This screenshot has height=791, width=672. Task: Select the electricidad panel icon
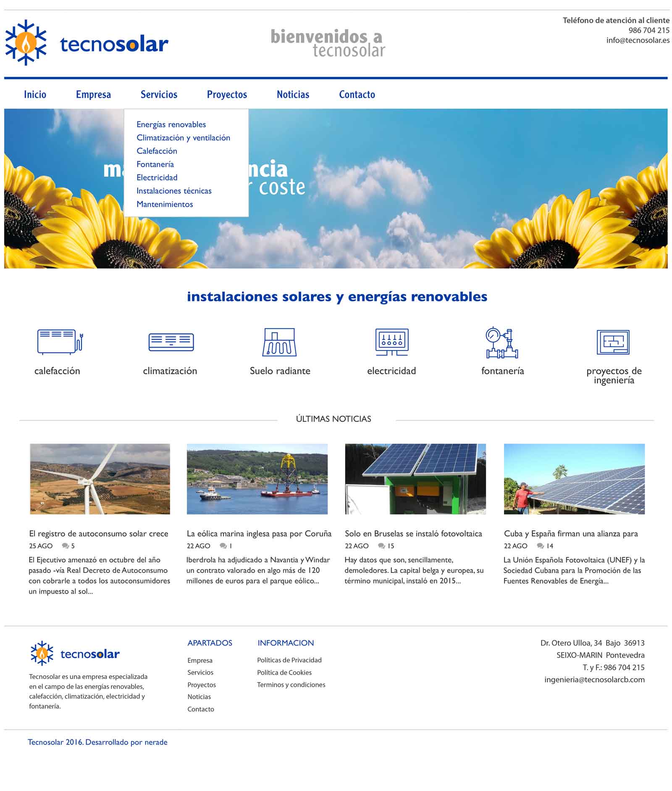(x=391, y=342)
